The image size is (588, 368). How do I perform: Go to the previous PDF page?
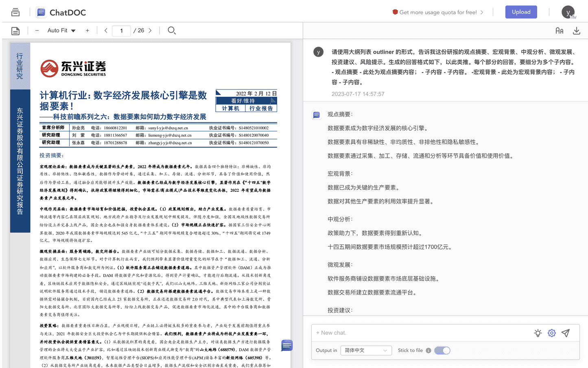(106, 30)
